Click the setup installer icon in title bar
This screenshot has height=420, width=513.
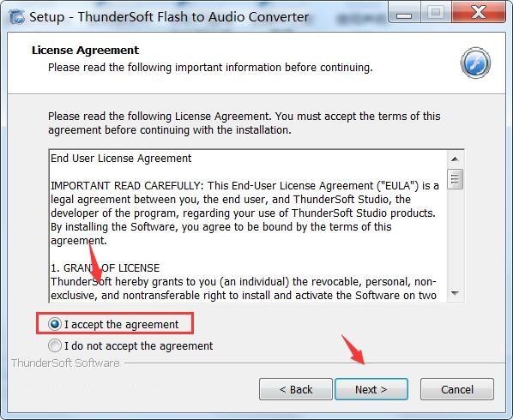[x=16, y=17]
